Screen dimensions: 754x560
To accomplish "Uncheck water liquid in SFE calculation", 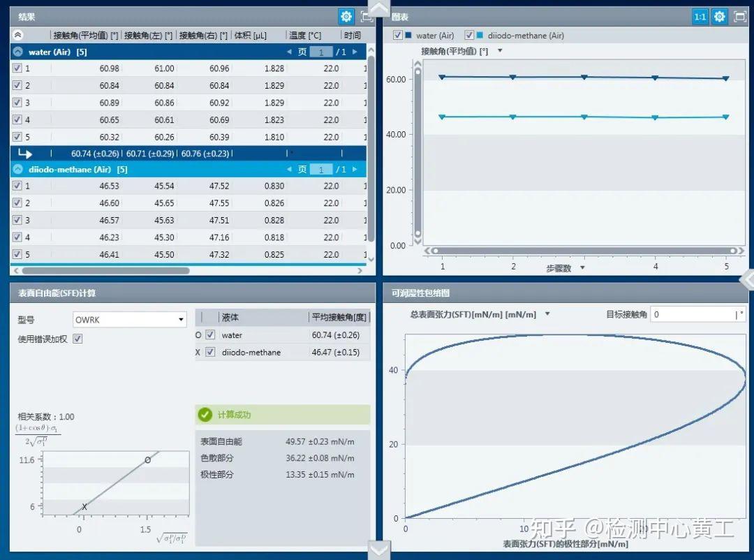I will (x=210, y=335).
